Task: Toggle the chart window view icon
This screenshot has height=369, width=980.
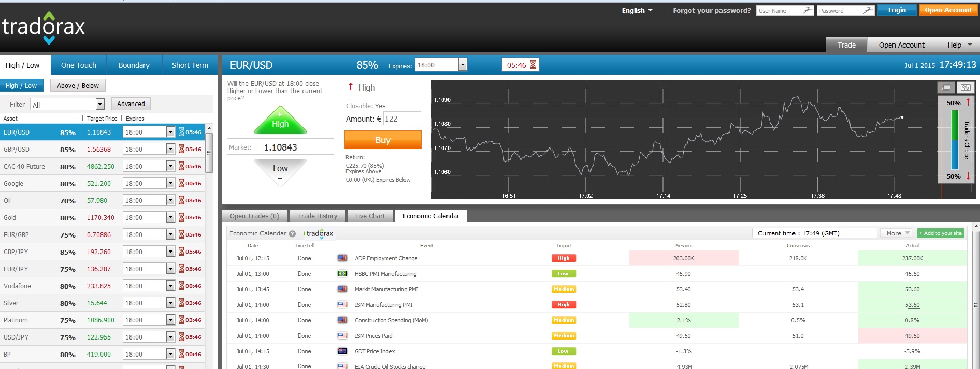Action: point(946,87)
